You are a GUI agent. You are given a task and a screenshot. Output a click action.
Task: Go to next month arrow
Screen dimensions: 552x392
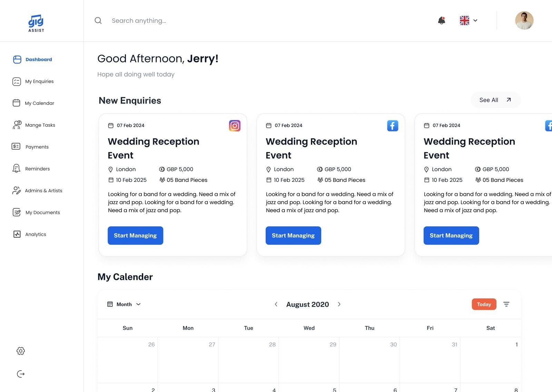point(339,304)
